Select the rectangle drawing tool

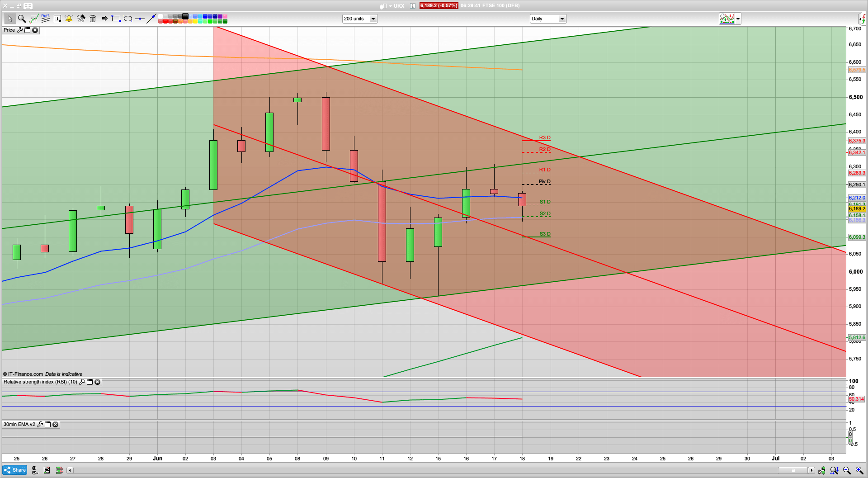tap(116, 19)
